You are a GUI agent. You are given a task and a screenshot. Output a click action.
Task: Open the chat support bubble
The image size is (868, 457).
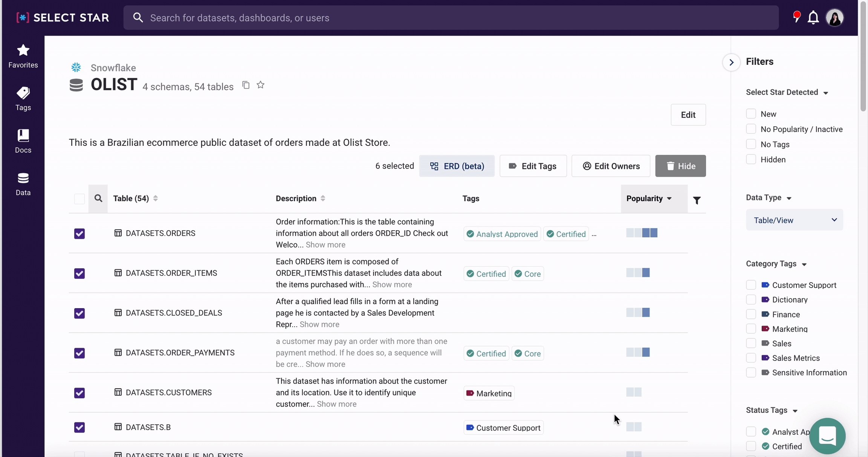[x=827, y=436]
